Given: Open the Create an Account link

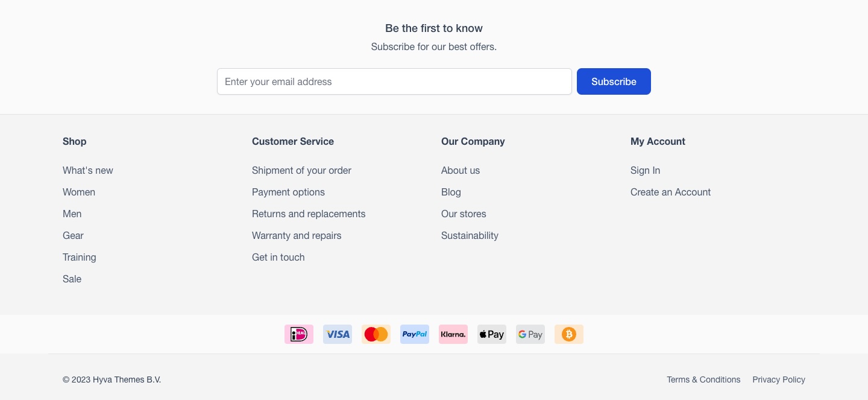Looking at the screenshot, I should pos(670,192).
